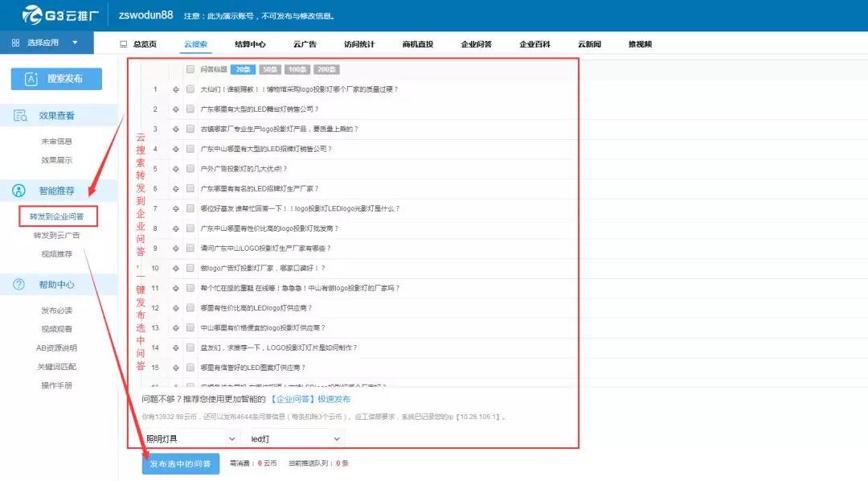868x481 pixels.
Task: Tick the checkbox for row 7 question
Action: pyautogui.click(x=190, y=208)
